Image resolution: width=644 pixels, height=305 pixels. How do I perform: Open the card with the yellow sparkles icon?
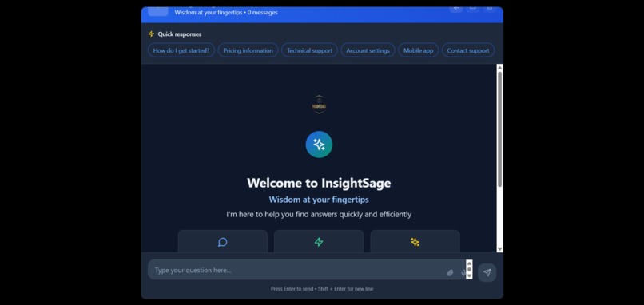pyautogui.click(x=415, y=241)
